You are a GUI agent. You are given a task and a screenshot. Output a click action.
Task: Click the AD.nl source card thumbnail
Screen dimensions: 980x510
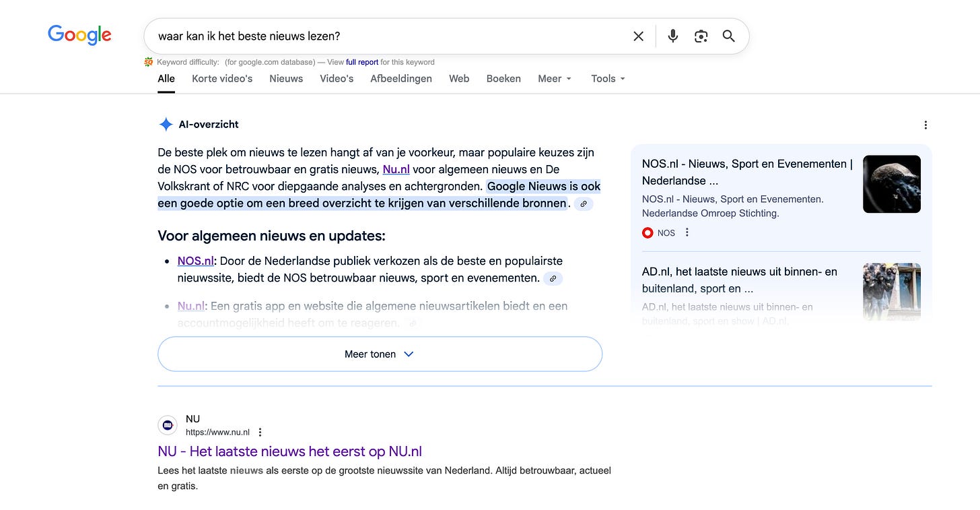pos(892,291)
